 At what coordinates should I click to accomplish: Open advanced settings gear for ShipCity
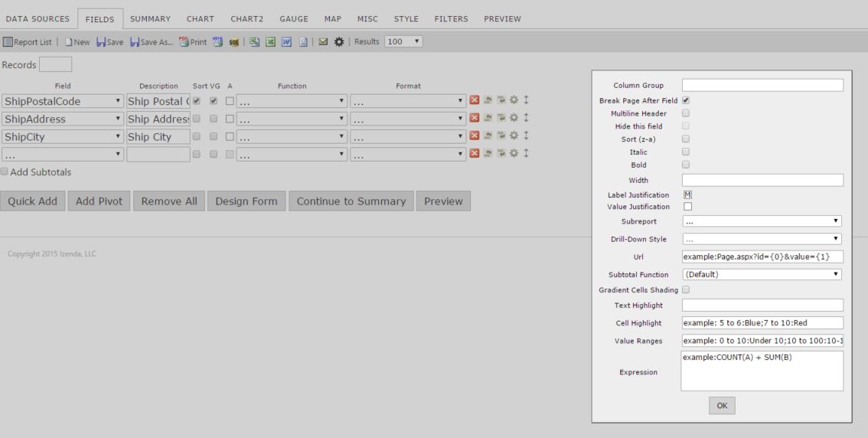pyautogui.click(x=514, y=136)
